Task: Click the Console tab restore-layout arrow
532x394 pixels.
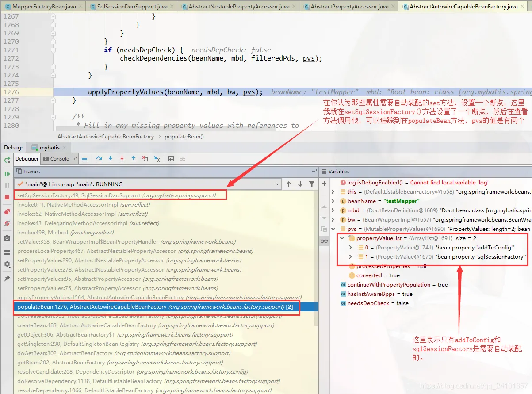Action: coord(74,159)
